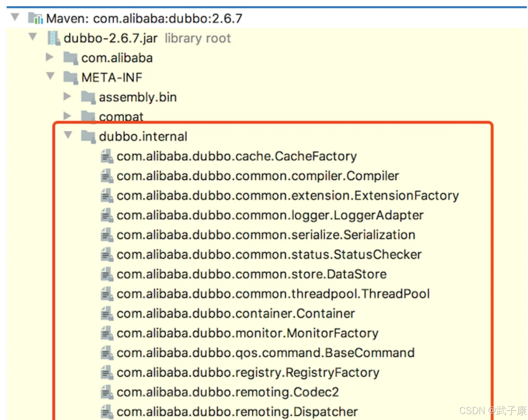Click the remoting.Codec2 file icon
This screenshot has height=420, width=528.
107,392
